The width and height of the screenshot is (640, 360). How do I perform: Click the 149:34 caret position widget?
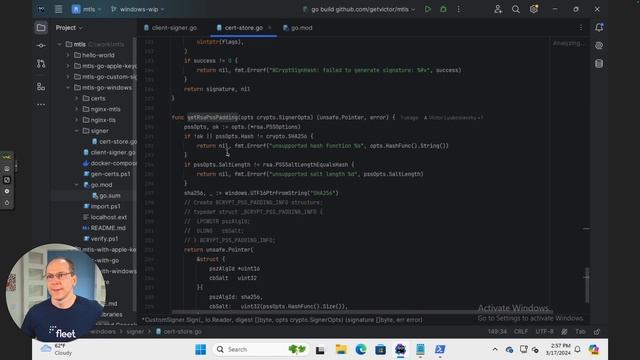[497, 331]
